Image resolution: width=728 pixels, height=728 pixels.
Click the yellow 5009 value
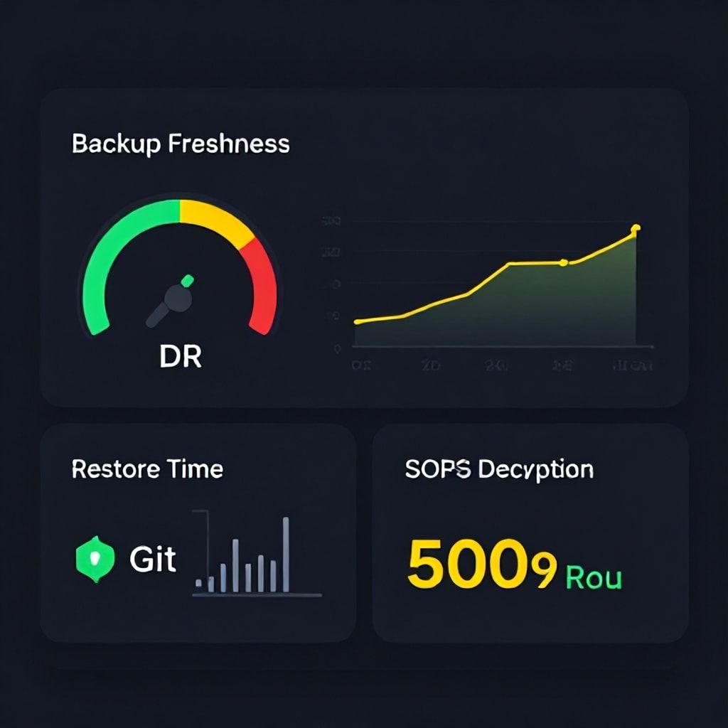point(482,564)
